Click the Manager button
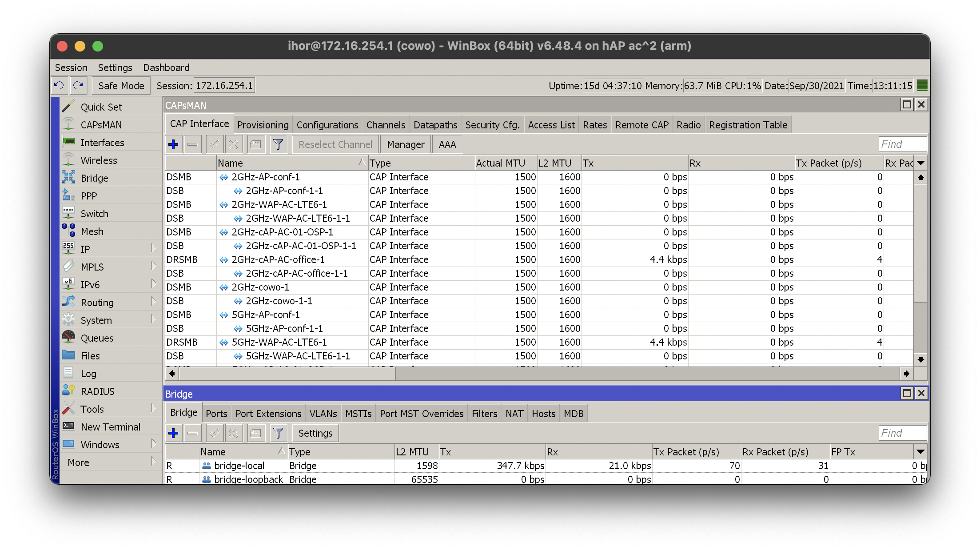Screen dimensions: 980x550 [406, 144]
